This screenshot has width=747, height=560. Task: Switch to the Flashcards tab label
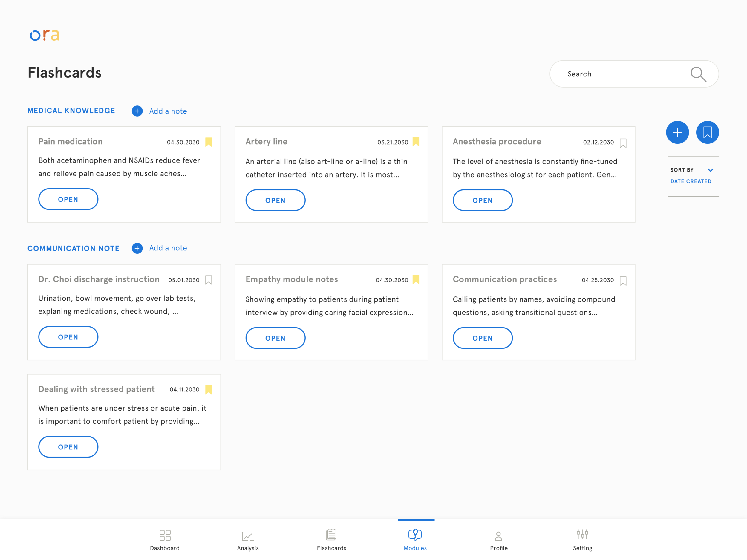coord(331,548)
